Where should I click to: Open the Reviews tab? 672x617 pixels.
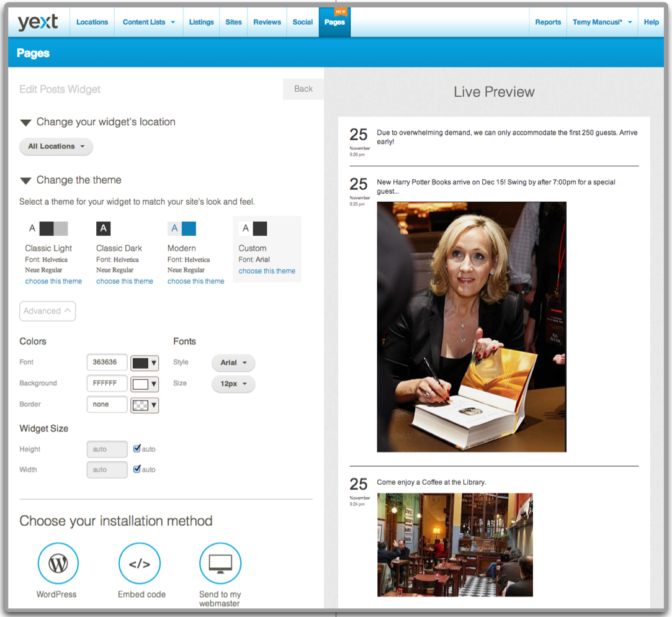click(267, 22)
